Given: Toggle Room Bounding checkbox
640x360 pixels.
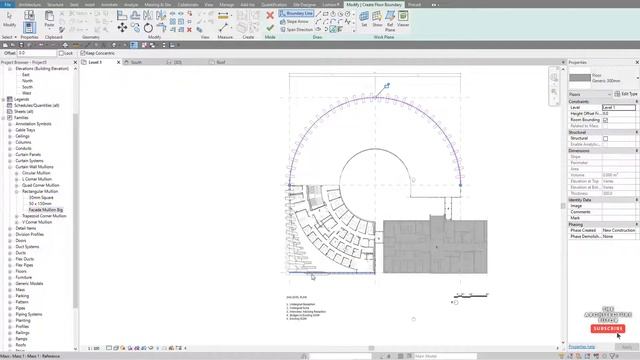Looking at the screenshot, I should click(x=605, y=120).
